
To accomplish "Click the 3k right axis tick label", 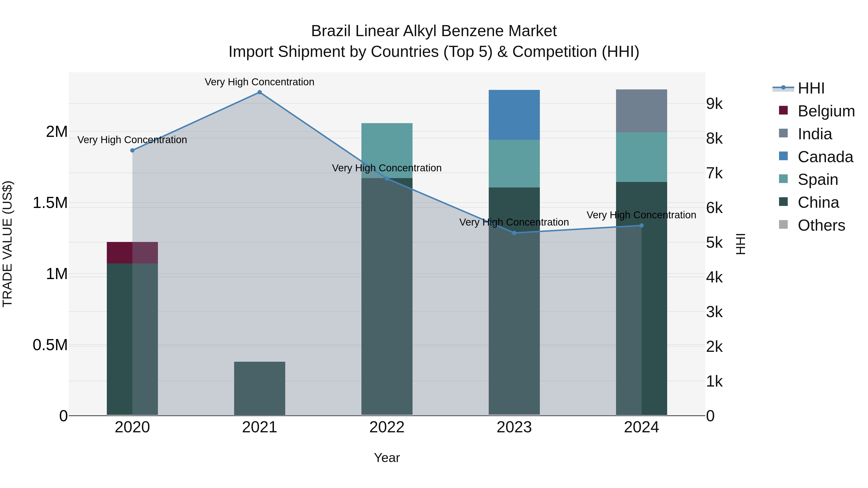I will pyautogui.click(x=715, y=312).
